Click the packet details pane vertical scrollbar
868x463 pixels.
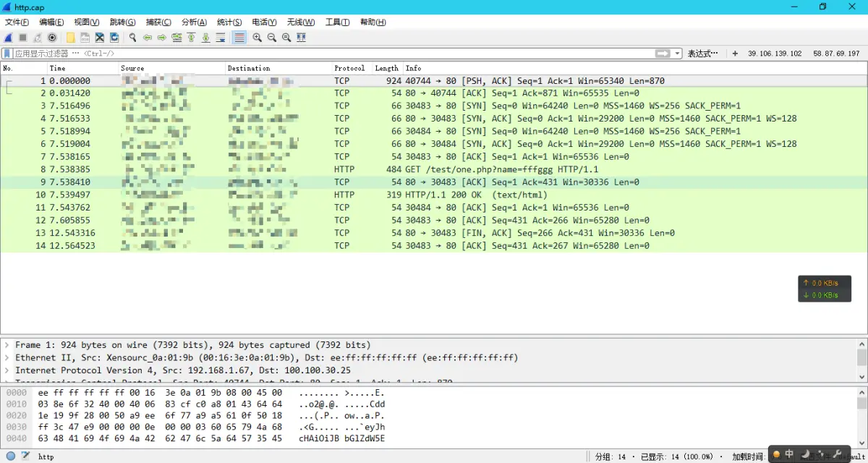(x=861, y=360)
